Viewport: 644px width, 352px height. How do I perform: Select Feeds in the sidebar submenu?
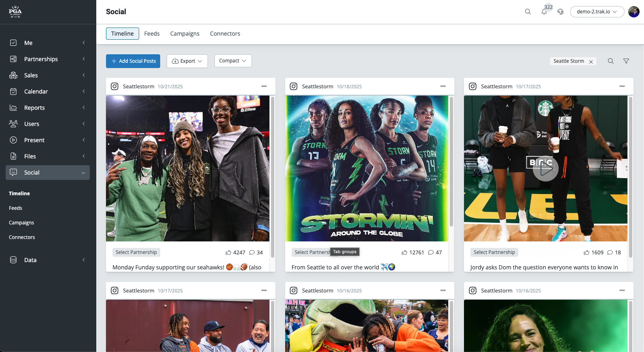(15, 208)
